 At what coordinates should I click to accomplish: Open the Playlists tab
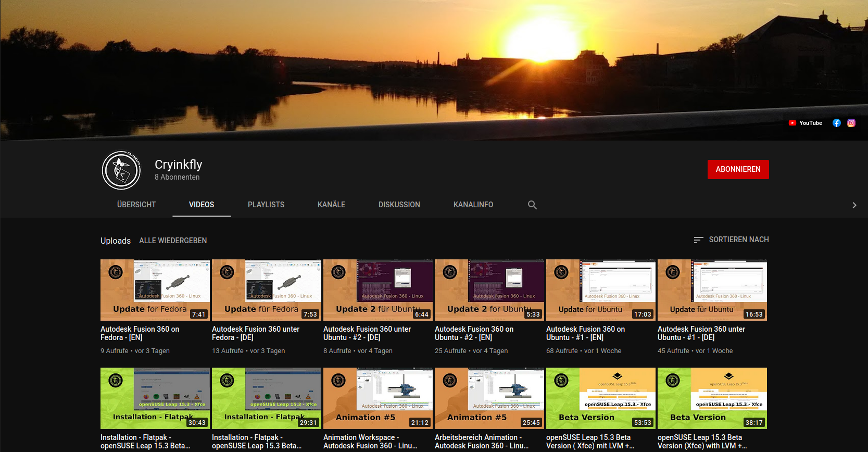266,205
